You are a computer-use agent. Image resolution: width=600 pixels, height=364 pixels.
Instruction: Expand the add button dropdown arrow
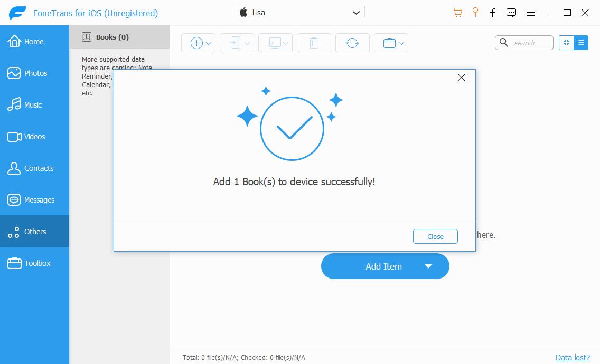coord(209,43)
